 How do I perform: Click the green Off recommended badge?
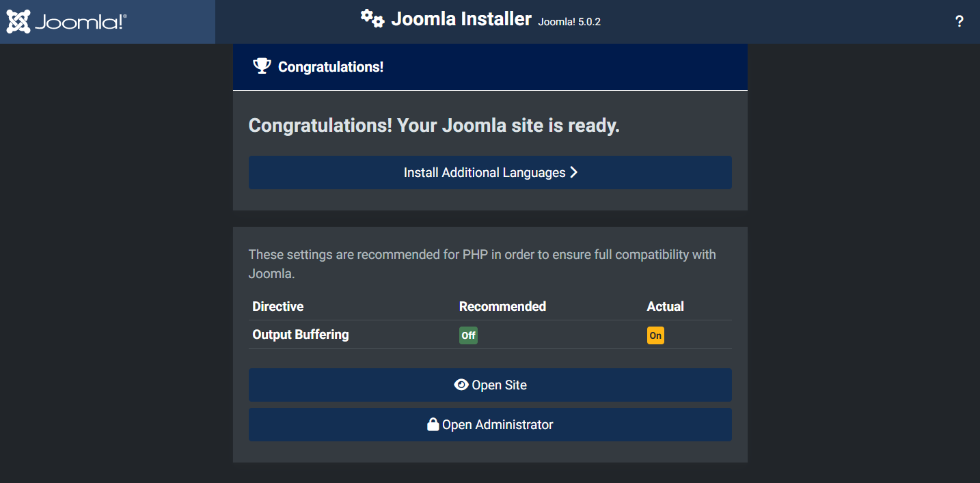[468, 335]
